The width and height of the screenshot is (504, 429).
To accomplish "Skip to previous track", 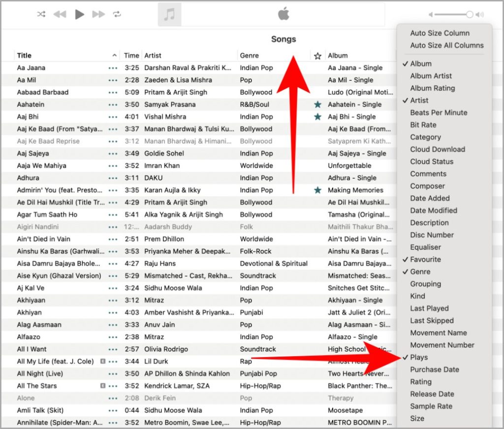I will pyautogui.click(x=60, y=14).
